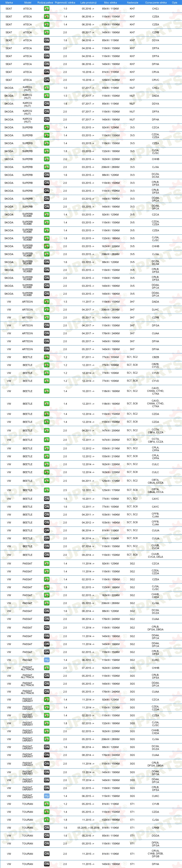Click engine codes CRVA, CYKB, DFEB, DFGB cell
This screenshot has width=182, height=868.
pos(155,854)
